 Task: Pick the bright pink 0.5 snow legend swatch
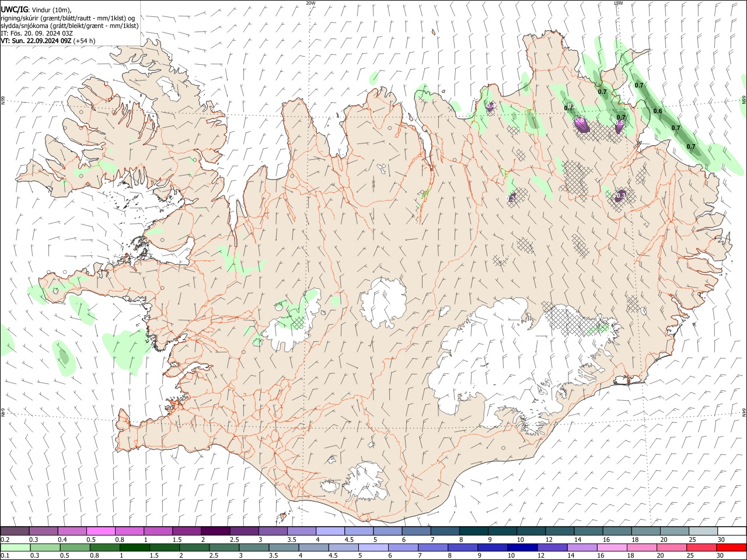[101, 531]
